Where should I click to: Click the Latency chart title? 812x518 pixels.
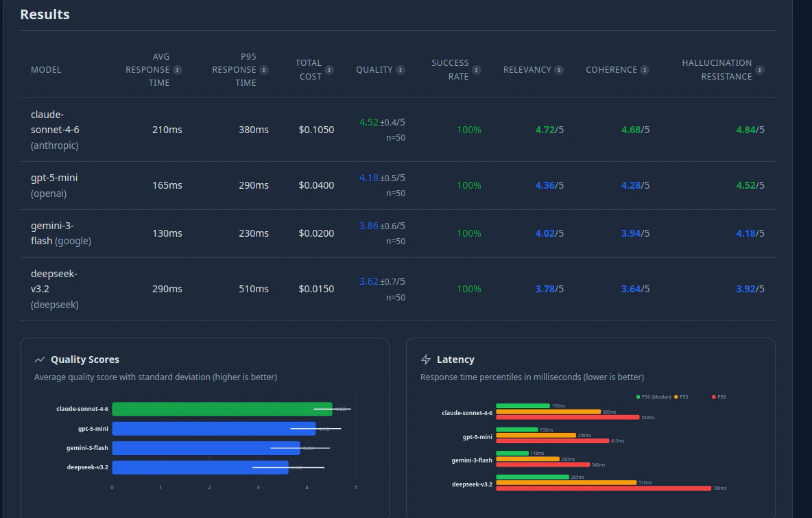click(455, 360)
